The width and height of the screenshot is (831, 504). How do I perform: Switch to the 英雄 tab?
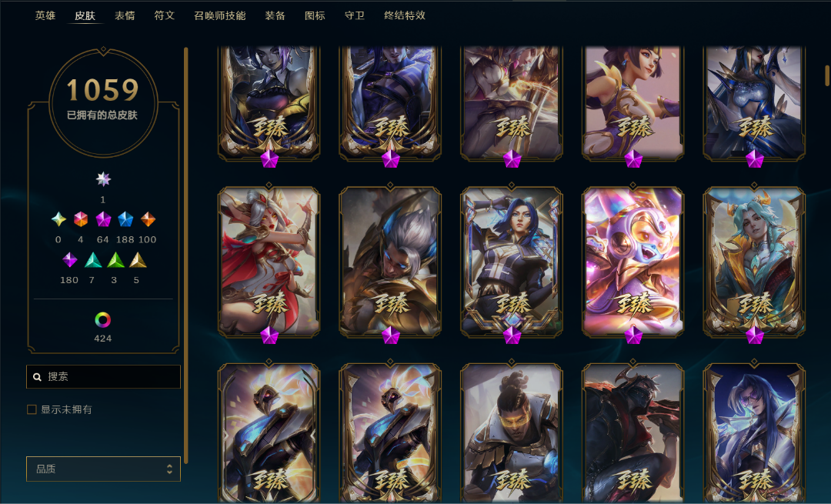click(x=45, y=15)
